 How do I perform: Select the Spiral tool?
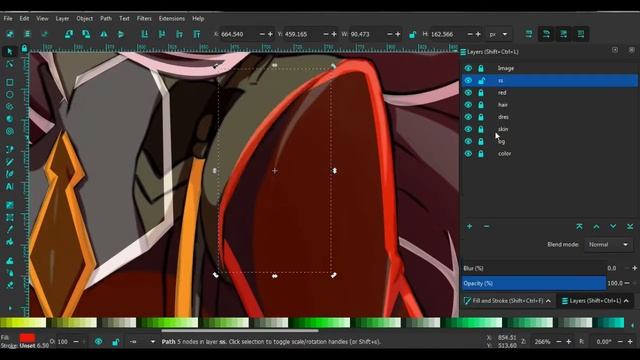pos(9,131)
